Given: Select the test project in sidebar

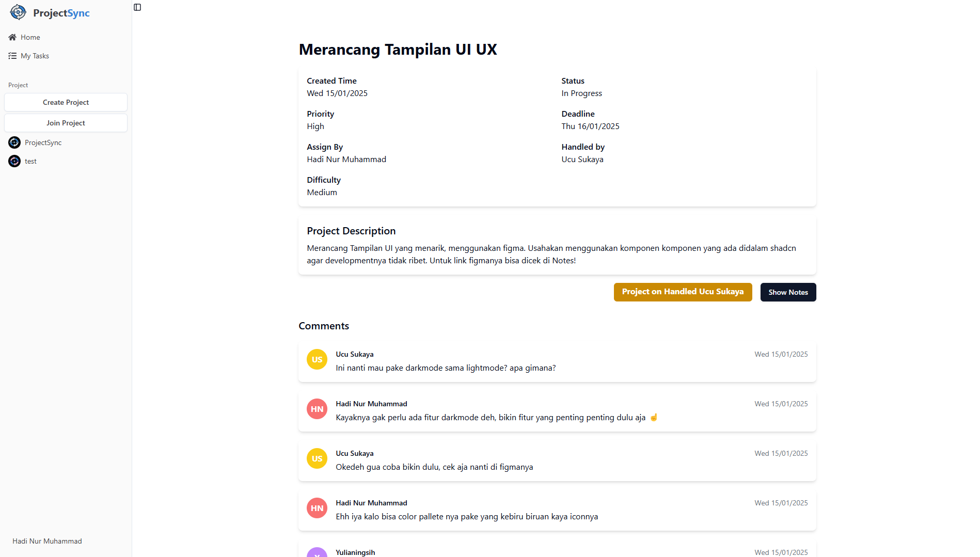Looking at the screenshot, I should 31,161.
